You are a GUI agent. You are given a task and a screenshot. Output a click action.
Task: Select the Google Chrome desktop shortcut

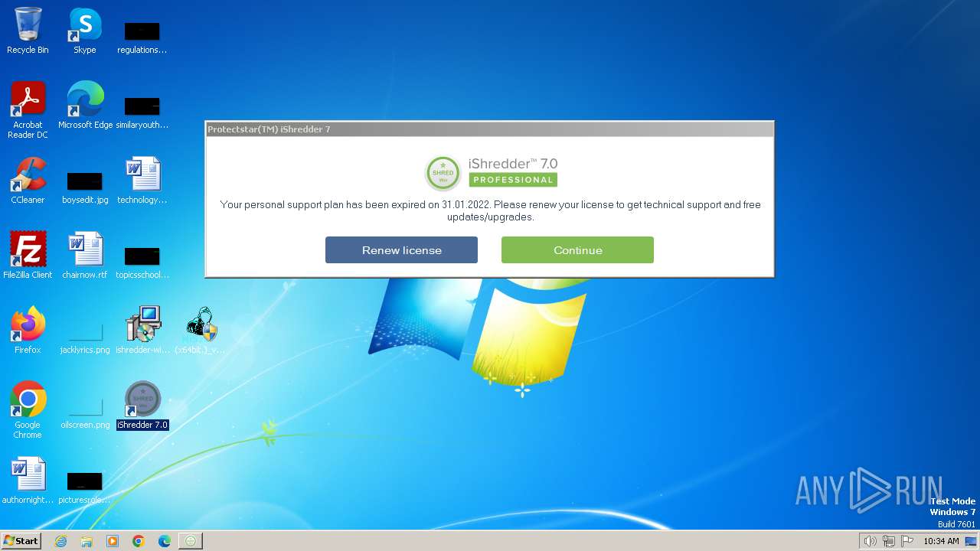[28, 410]
